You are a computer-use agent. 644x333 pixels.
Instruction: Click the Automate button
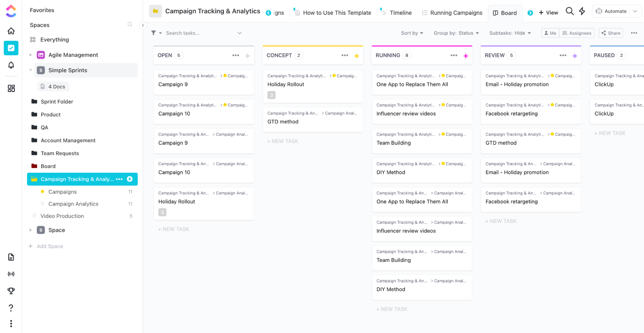pos(611,11)
